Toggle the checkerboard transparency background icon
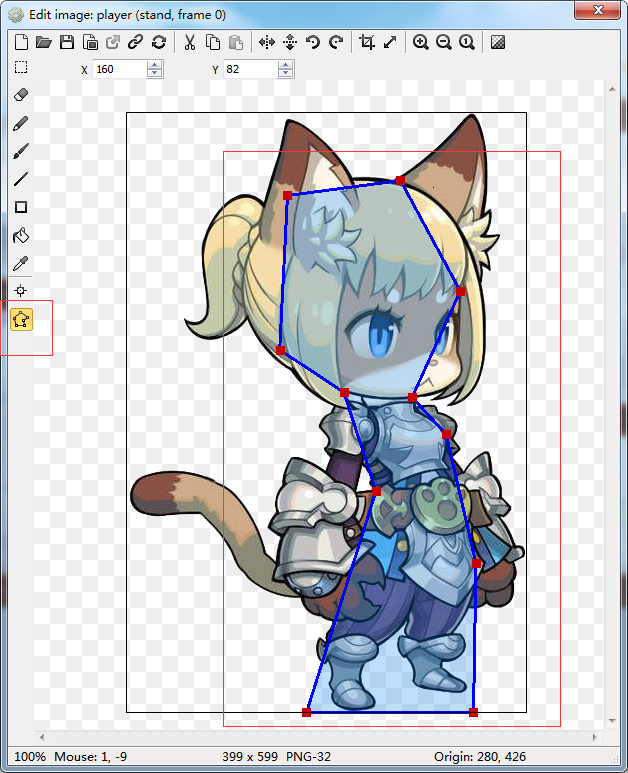Screen dimensions: 628x773 498,42
